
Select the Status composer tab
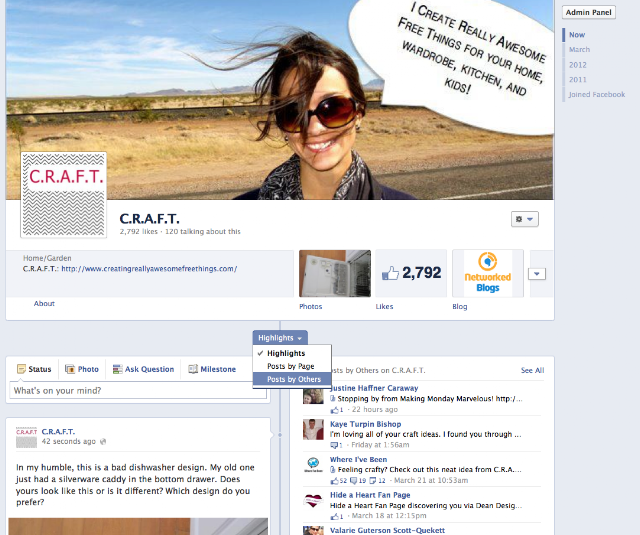click(34, 369)
